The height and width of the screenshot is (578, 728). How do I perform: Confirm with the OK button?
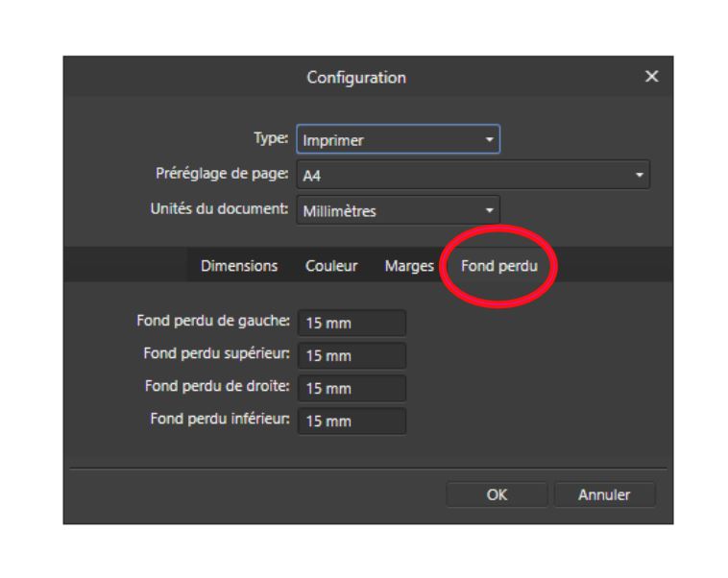tap(497, 494)
